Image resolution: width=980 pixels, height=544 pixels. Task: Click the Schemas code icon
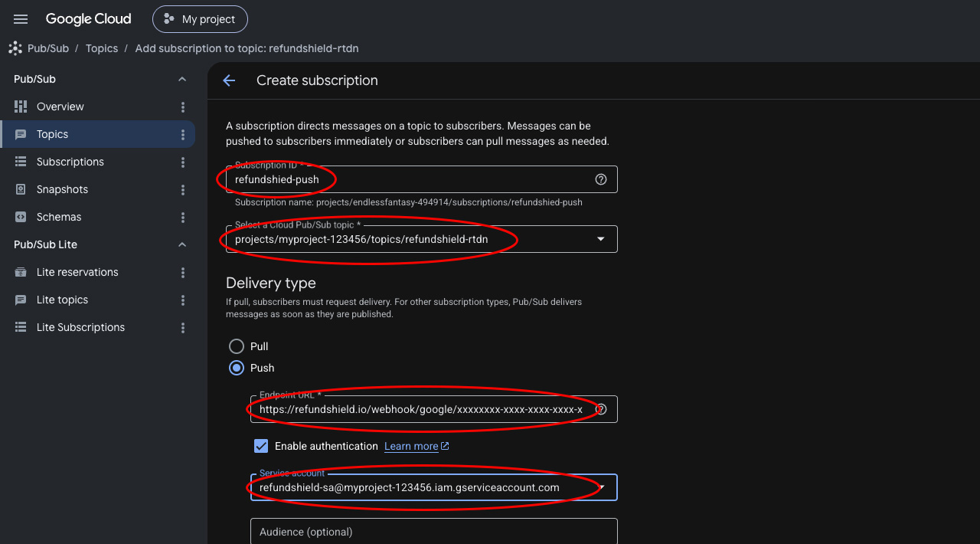pos(21,217)
